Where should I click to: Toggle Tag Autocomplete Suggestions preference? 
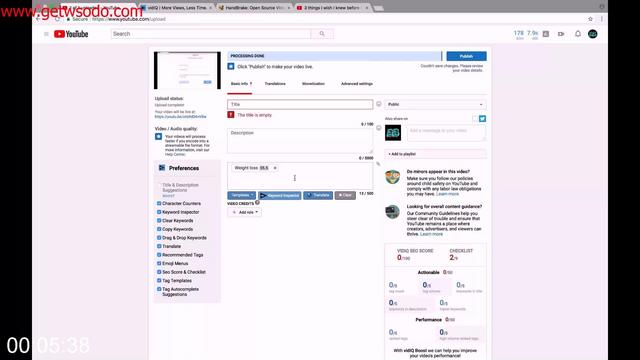point(159,289)
